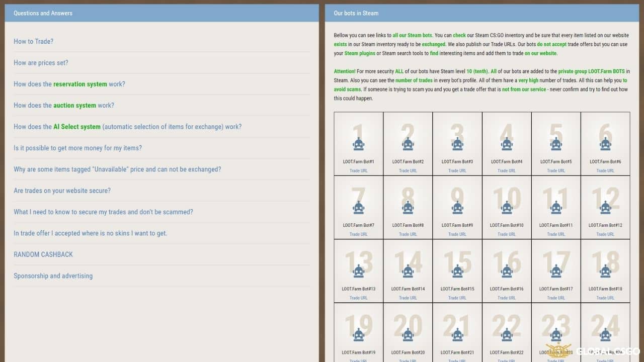Click the 'LOOT.Farm Bot#10' name label
This screenshot has height=362, width=644.
(506, 225)
